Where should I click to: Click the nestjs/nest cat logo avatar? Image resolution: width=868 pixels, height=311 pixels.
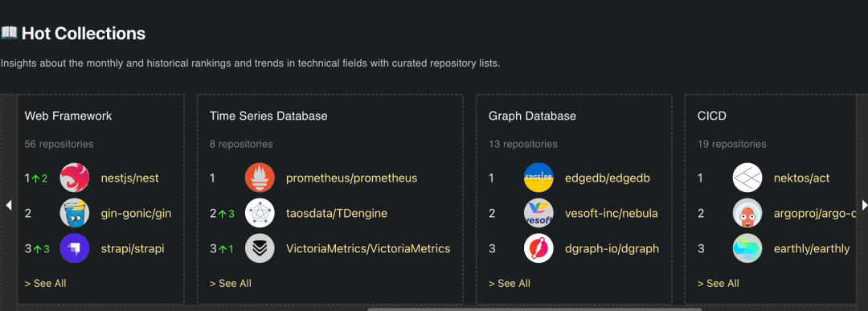pyautogui.click(x=74, y=178)
